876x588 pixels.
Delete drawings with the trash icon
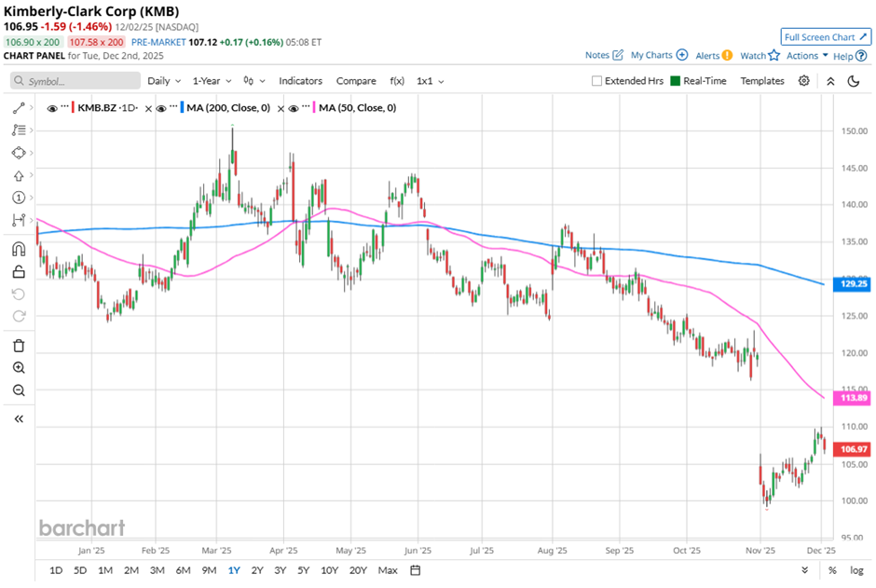click(19, 346)
